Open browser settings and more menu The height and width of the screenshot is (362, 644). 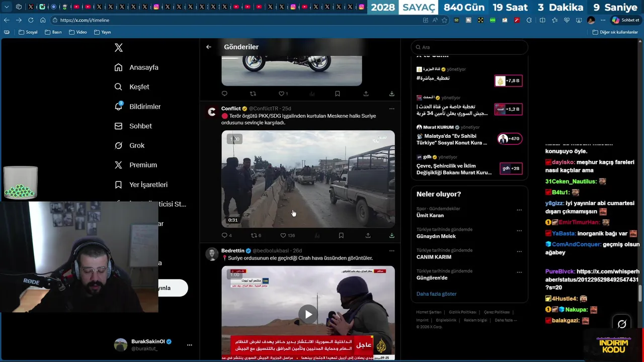(x=603, y=20)
